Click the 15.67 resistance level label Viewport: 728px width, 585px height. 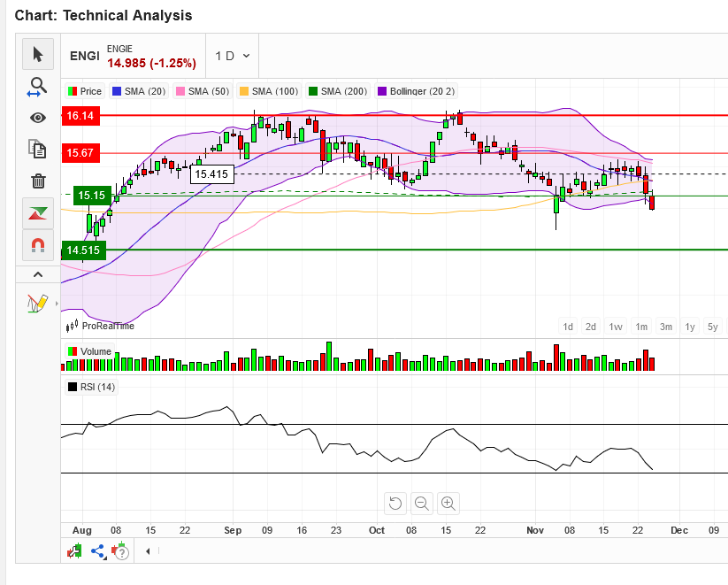tap(80, 153)
